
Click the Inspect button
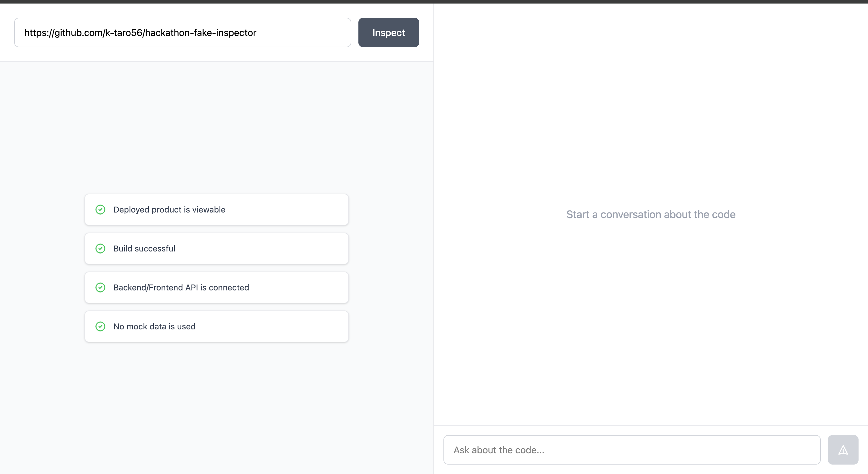pyautogui.click(x=388, y=33)
